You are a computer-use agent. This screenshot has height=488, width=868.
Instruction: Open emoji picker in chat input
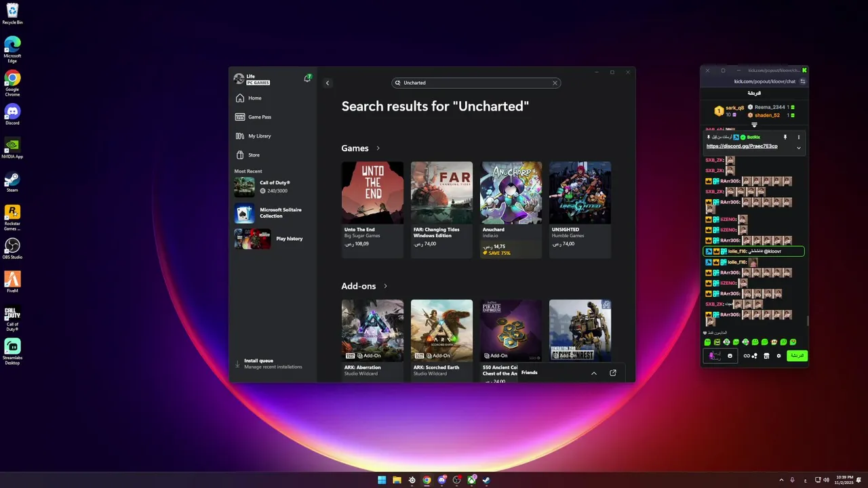[x=730, y=356]
